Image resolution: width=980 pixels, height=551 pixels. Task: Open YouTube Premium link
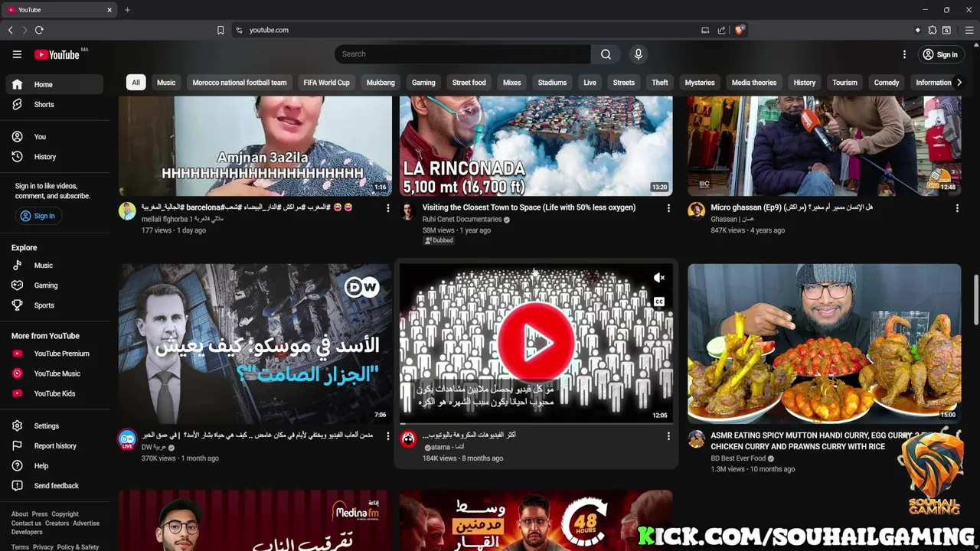pyautogui.click(x=54, y=354)
